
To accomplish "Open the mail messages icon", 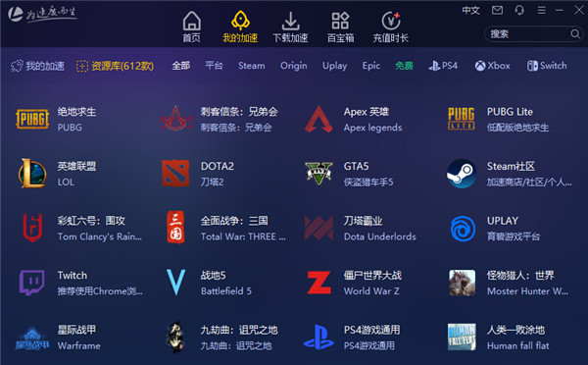I will 497,10.
